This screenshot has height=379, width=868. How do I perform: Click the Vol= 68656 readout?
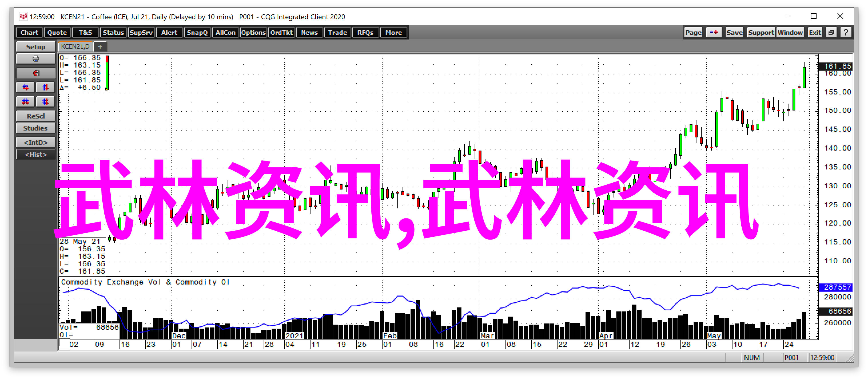click(89, 327)
